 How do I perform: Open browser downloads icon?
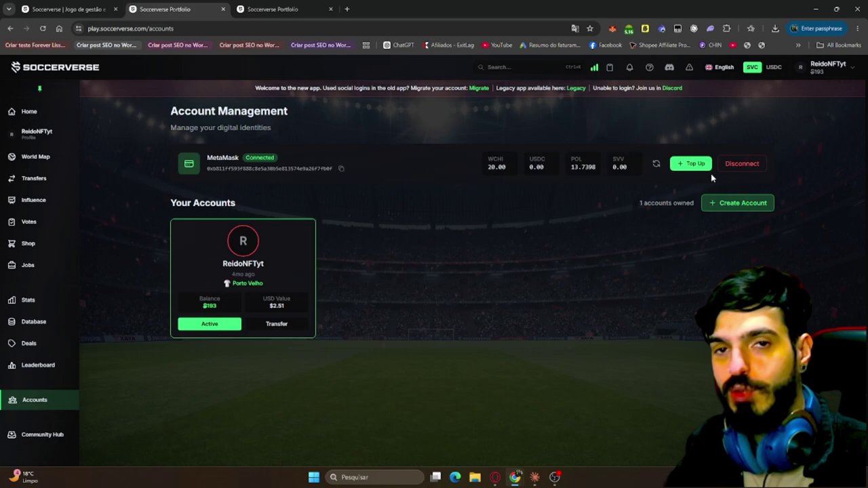coord(775,28)
